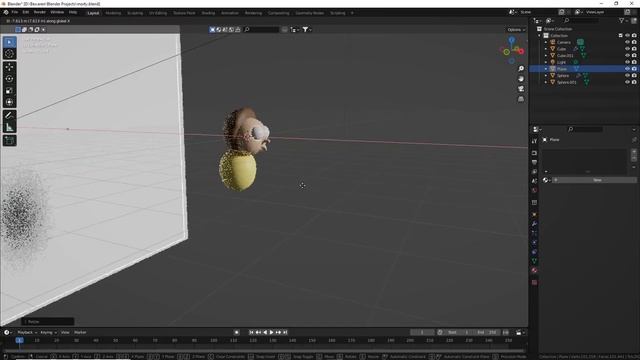
Task: Open the outliner filter dropdown
Action: click(623, 20)
